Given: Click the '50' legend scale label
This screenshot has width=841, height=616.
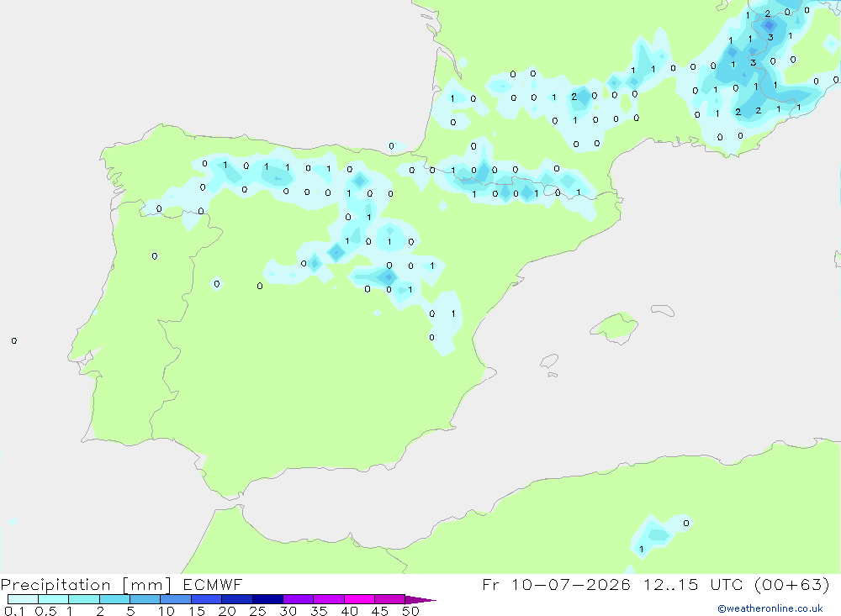Looking at the screenshot, I should tap(410, 611).
